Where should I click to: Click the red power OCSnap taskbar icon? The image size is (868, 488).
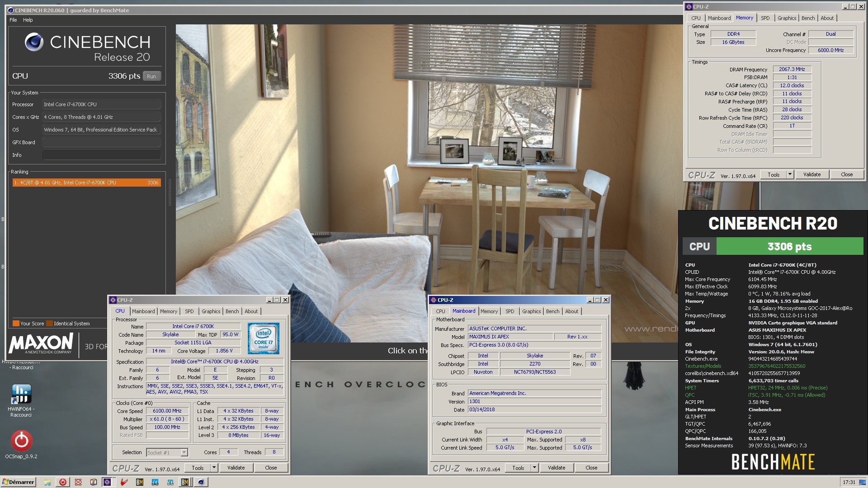(63, 482)
